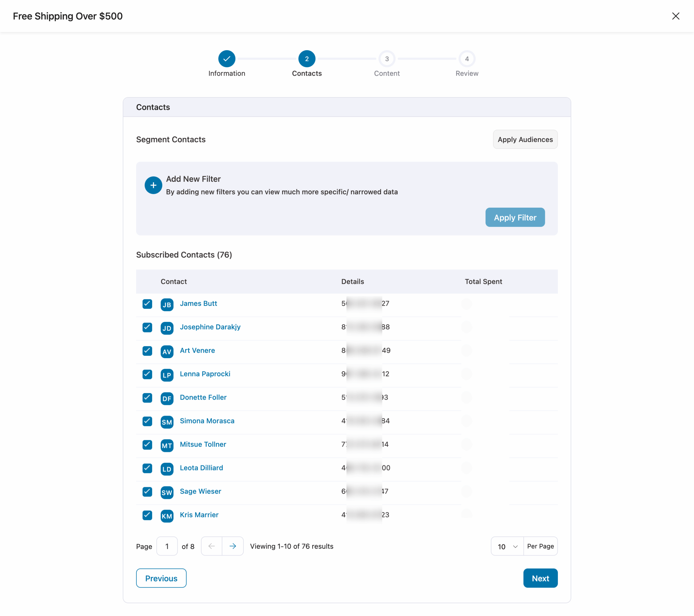
Task: Jump to the Content step
Action: pos(387,58)
